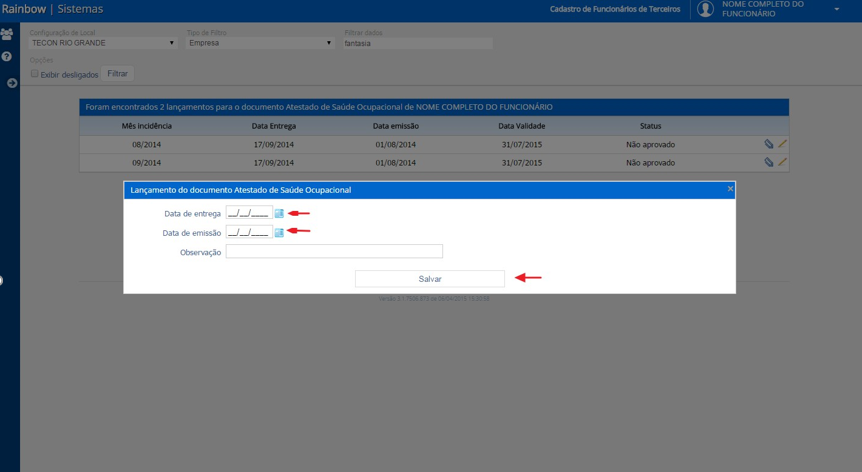Click Status column header
Viewport: 862px width, 472px height.
[x=650, y=126]
